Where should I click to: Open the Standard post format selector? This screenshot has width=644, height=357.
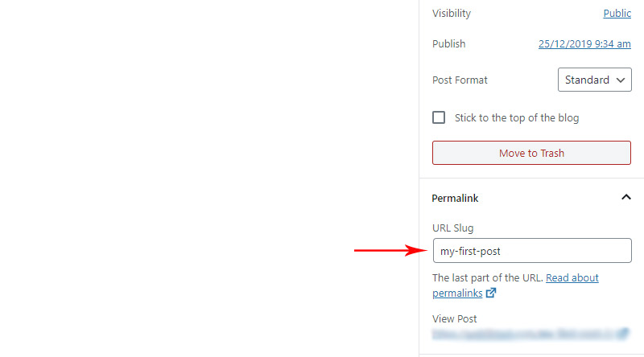click(594, 80)
